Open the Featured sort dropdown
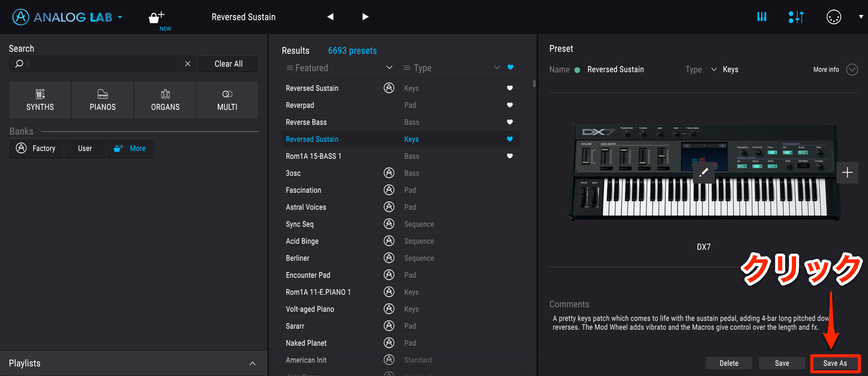868x376 pixels. click(x=339, y=68)
